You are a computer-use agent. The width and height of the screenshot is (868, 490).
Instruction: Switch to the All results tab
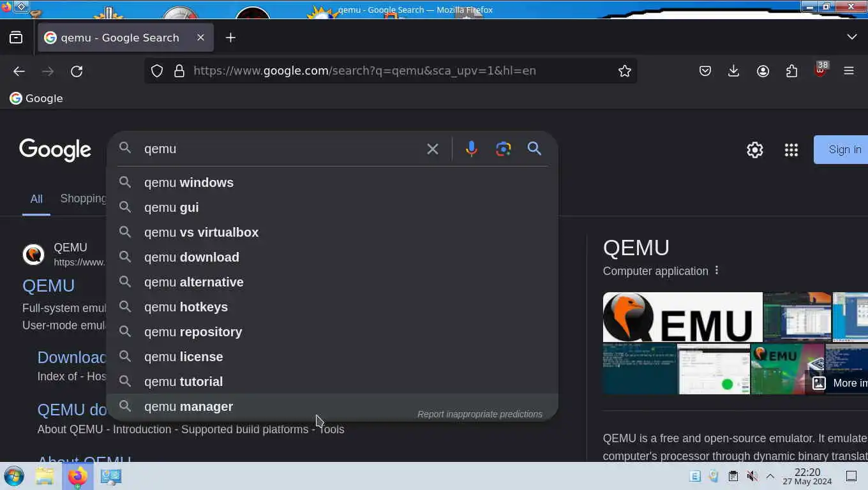pyautogui.click(x=36, y=199)
